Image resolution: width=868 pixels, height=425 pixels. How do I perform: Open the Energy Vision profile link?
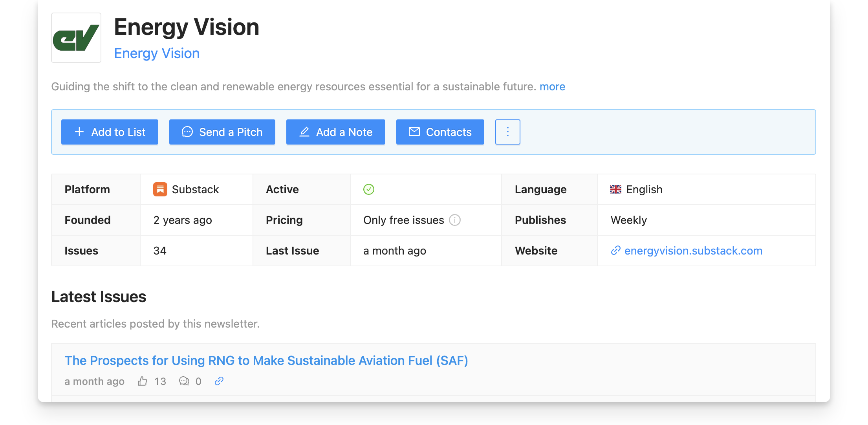157,53
